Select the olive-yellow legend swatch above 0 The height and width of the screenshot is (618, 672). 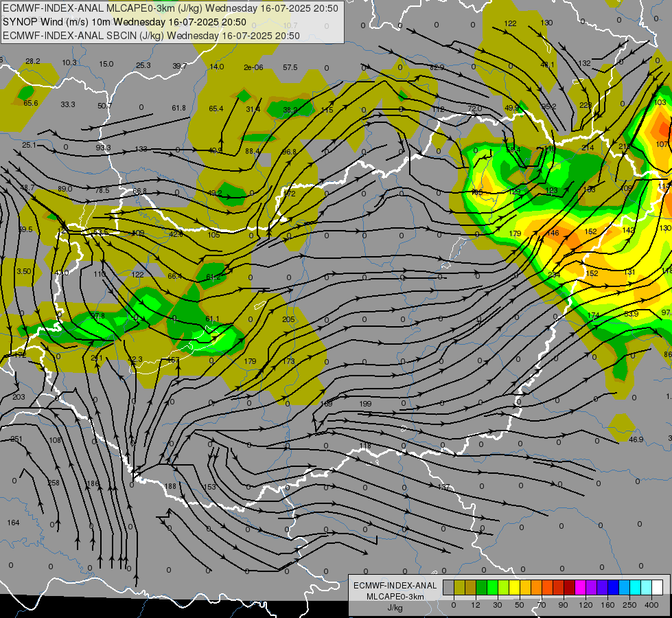[459, 588]
